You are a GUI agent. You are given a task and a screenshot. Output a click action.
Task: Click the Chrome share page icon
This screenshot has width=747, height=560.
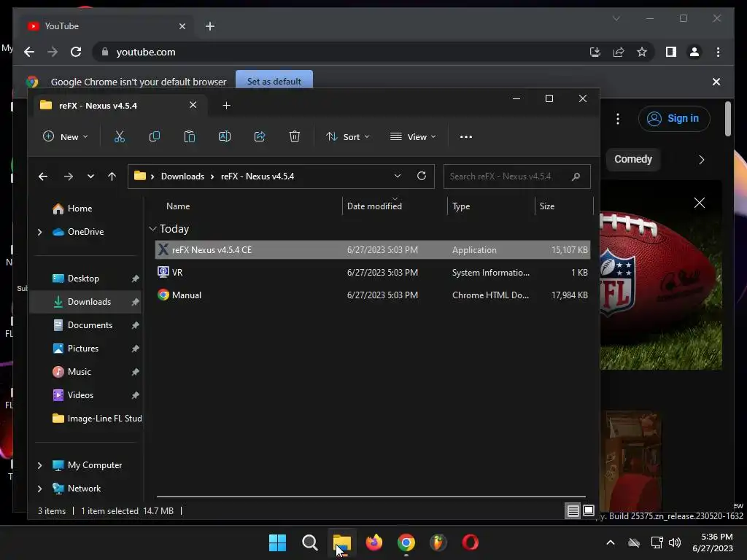[619, 52]
